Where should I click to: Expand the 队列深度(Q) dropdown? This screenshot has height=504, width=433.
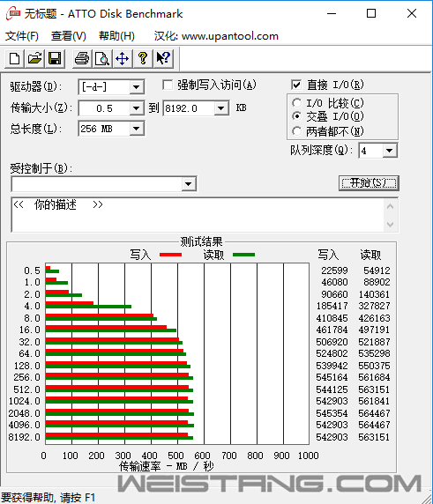[389, 151]
